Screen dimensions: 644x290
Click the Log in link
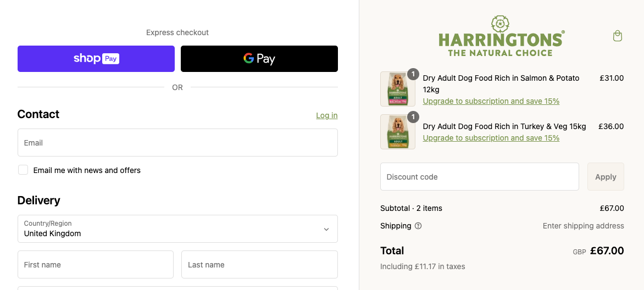tap(327, 115)
